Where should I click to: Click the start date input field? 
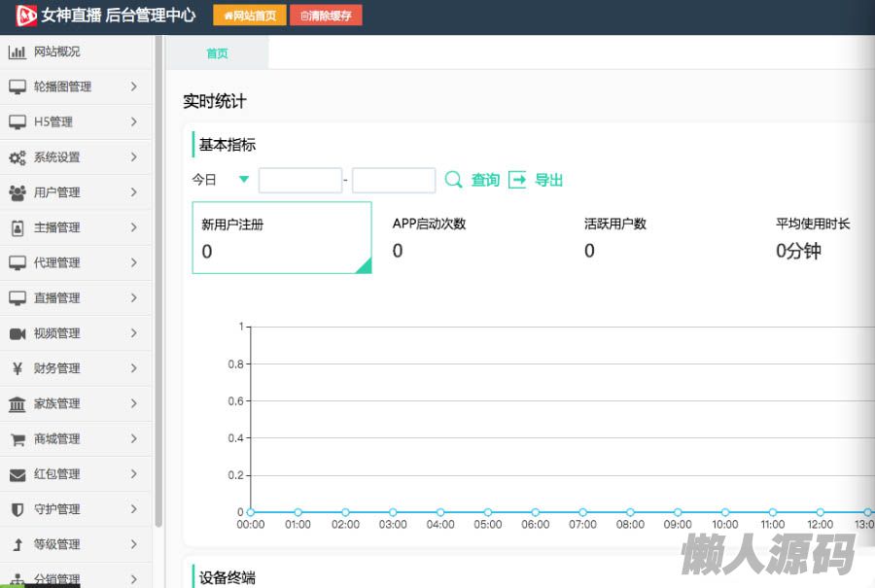point(300,181)
